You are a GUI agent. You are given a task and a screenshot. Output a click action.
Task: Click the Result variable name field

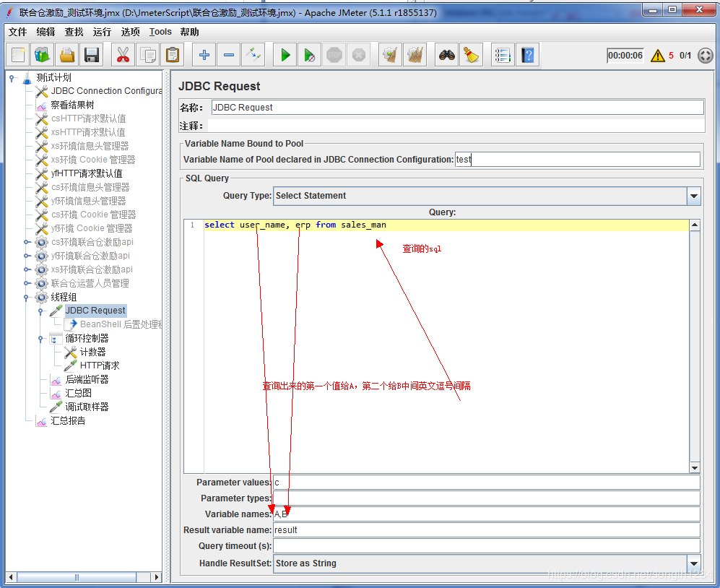[x=486, y=530]
